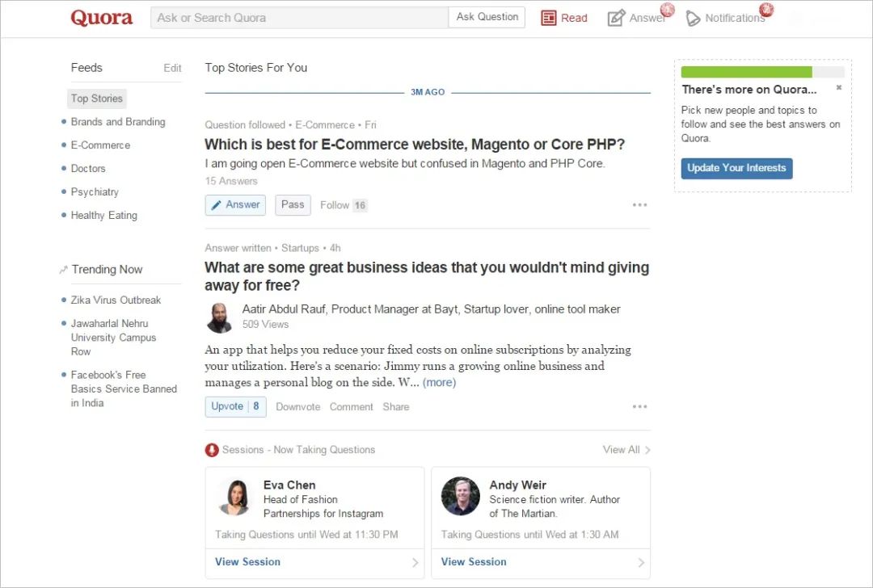The width and height of the screenshot is (873, 588).
Task: Click the green profile progress bar
Action: pos(747,72)
